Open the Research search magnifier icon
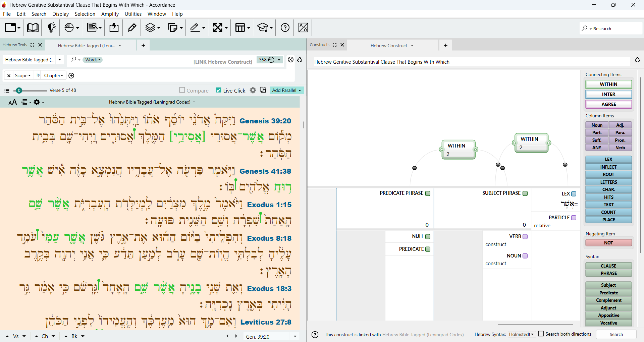The image size is (644, 342). pos(585,28)
